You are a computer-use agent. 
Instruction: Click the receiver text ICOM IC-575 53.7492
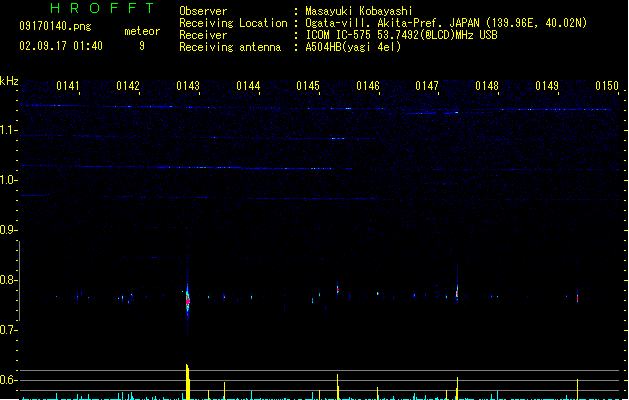(359, 35)
